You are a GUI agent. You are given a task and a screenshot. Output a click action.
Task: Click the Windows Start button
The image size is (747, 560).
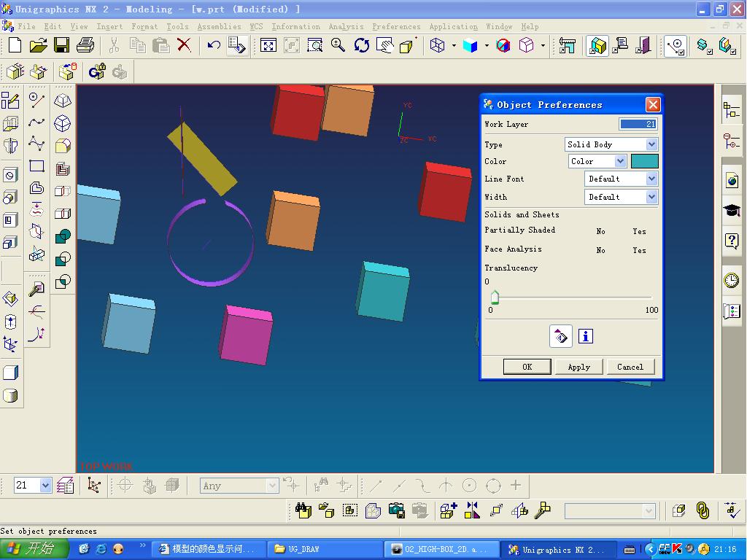pos(33,549)
